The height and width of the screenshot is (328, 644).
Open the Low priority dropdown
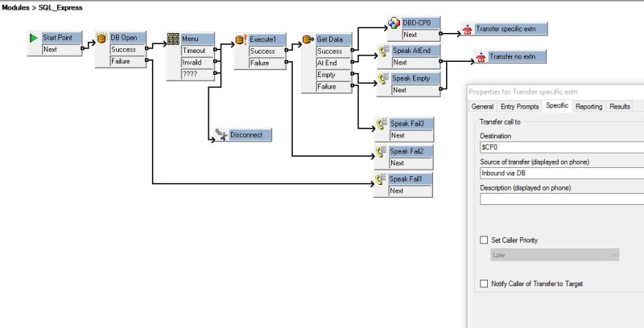coord(555,255)
